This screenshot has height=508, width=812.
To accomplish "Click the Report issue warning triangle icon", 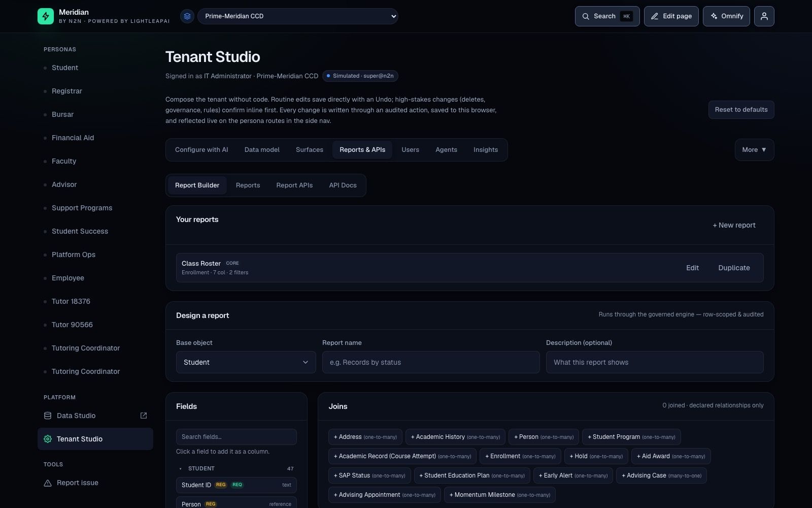I will (x=48, y=483).
